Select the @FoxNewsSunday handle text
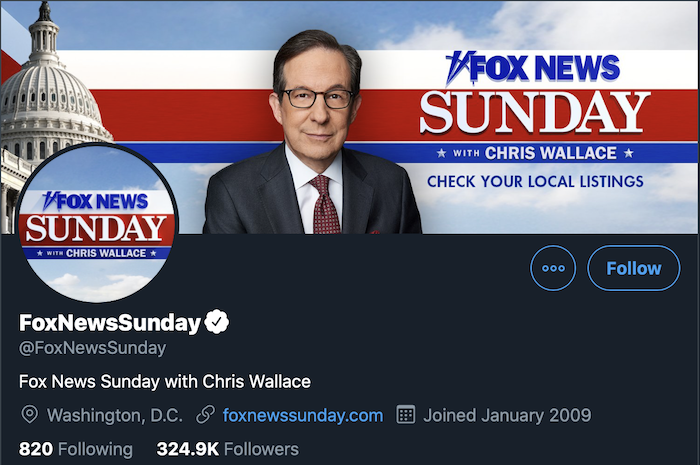 pyautogui.click(x=92, y=348)
